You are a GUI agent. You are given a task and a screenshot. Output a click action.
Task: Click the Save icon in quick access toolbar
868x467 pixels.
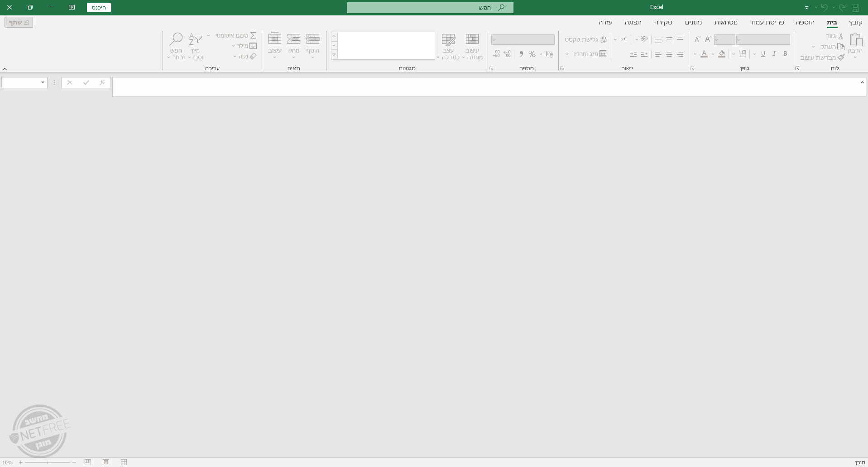(x=855, y=8)
